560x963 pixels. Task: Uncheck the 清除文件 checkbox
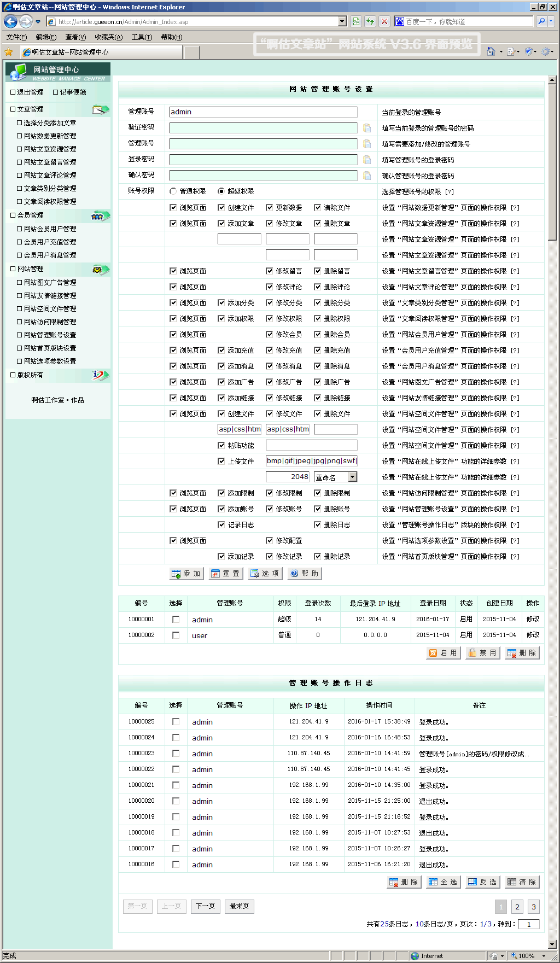(x=318, y=208)
